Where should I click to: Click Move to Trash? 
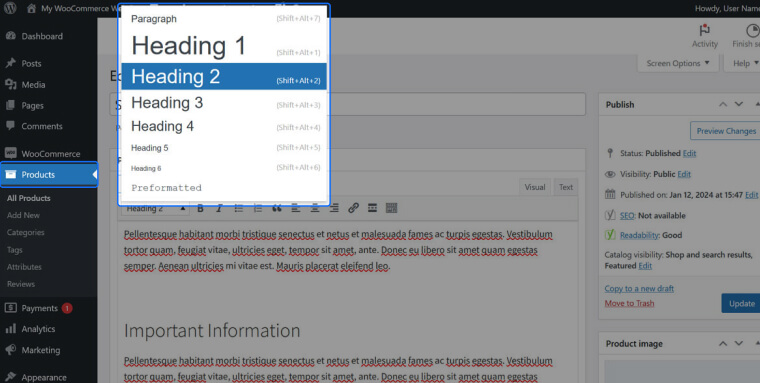coord(629,303)
